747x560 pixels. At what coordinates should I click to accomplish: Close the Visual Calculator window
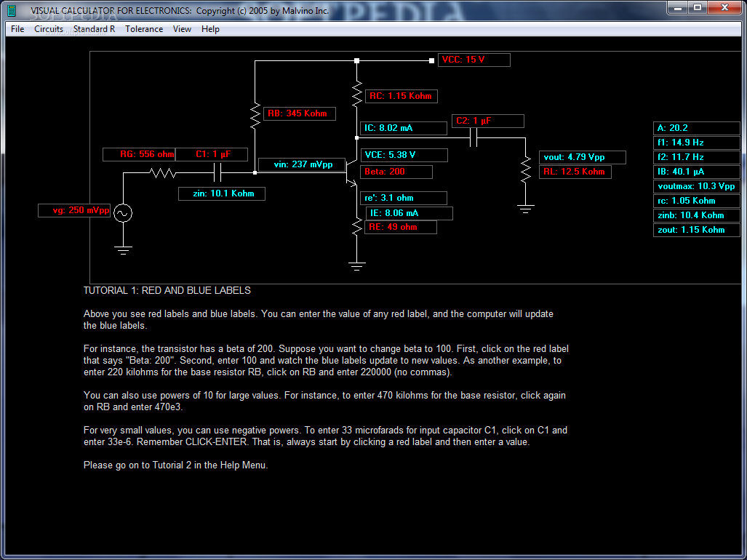point(725,7)
